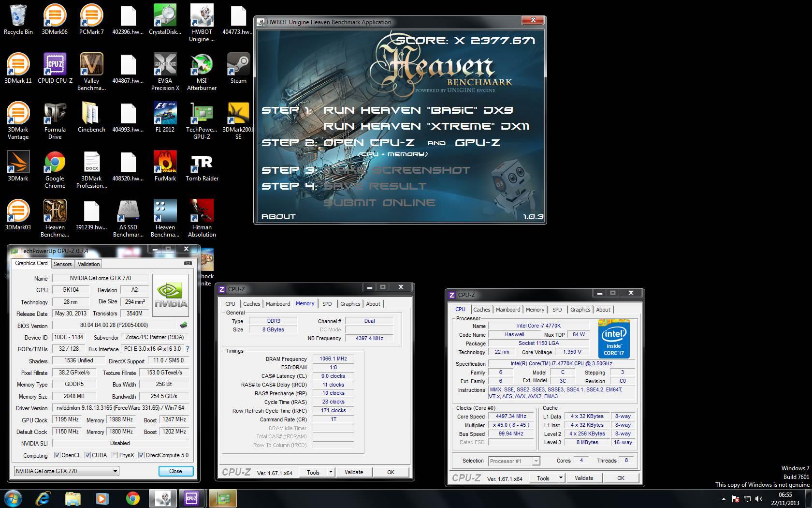Click Run Heaven "Xtreme" DX11 step
This screenshot has width=812, height=508.
[x=426, y=126]
